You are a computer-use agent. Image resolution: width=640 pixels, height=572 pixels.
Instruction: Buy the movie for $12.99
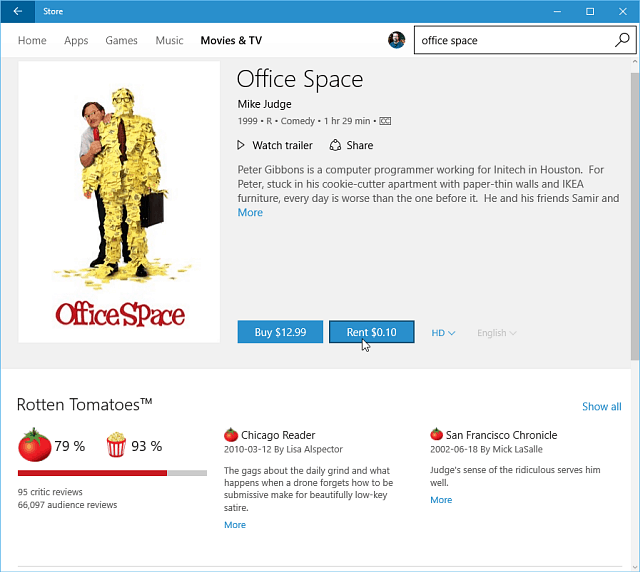point(280,332)
